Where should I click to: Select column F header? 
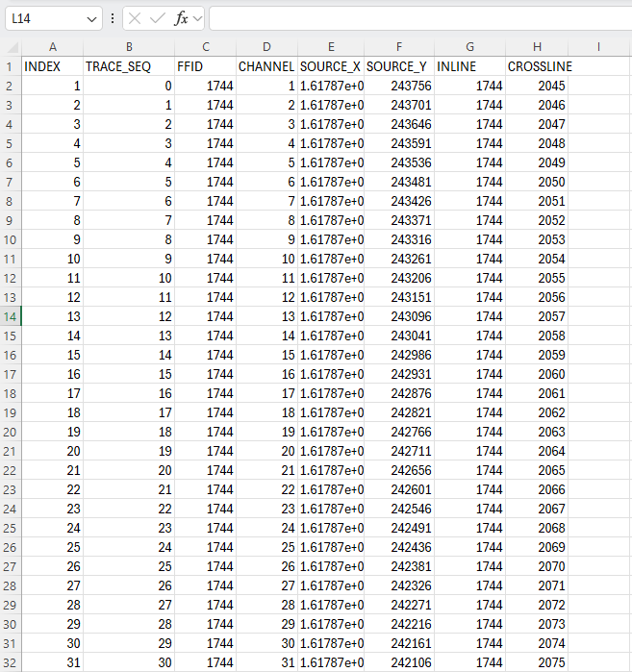click(399, 47)
